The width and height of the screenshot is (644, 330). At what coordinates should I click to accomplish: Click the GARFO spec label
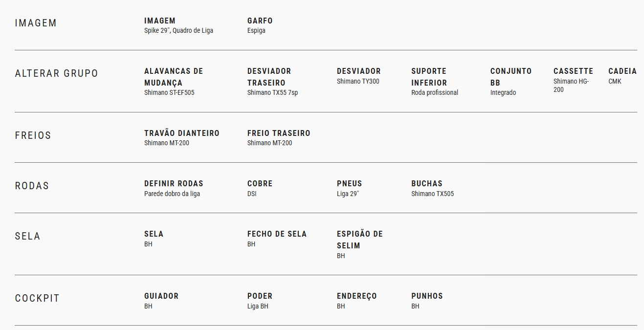pos(260,21)
